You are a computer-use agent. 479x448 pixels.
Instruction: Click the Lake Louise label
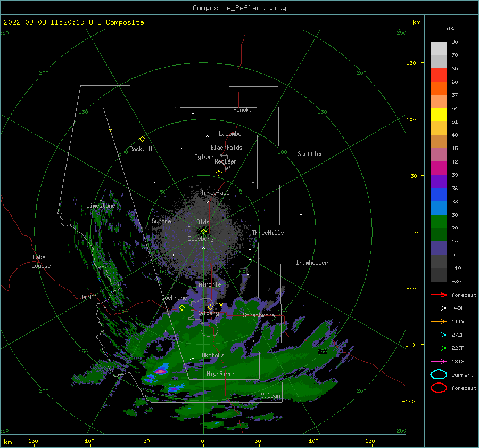(x=41, y=262)
